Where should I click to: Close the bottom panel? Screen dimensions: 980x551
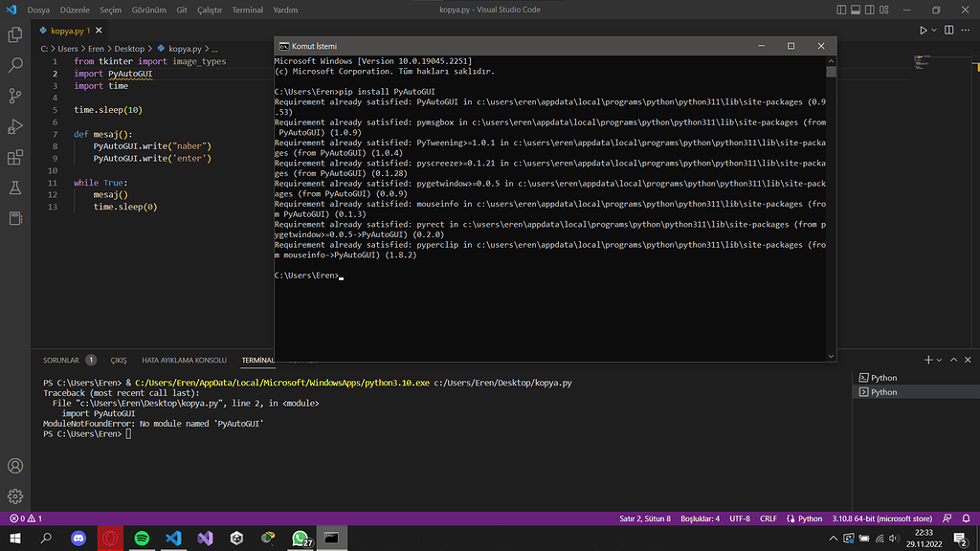(969, 361)
